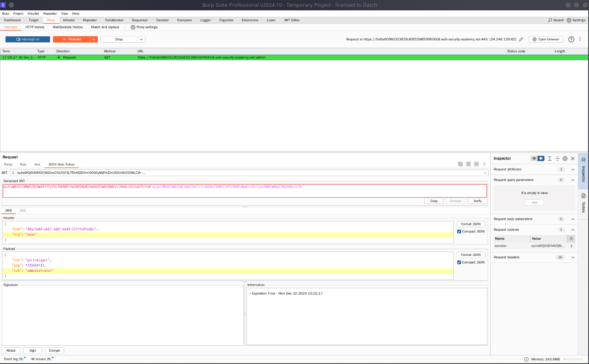Image resolution: width=589 pixels, height=364 pixels.
Task: Click the wrap icon in cookies table header
Action: point(571,238)
